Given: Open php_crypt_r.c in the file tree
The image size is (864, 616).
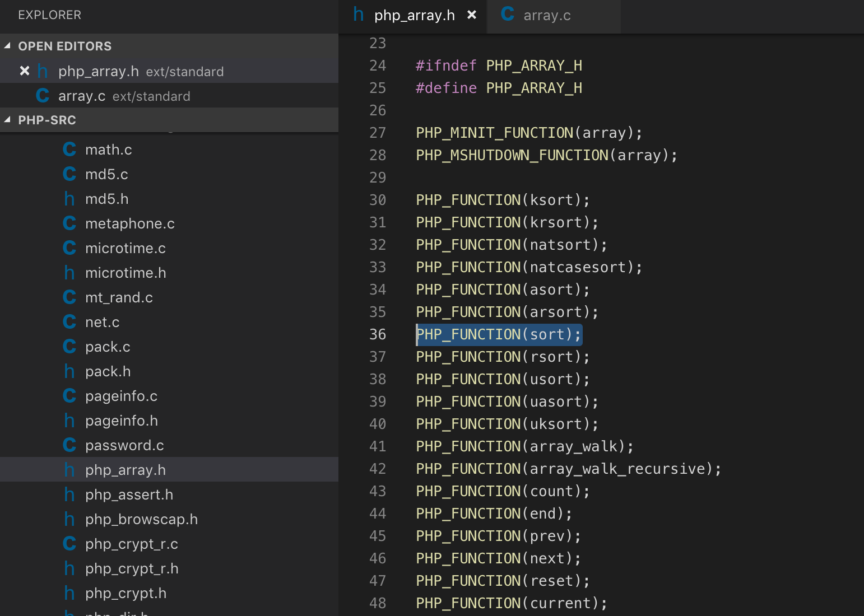Looking at the screenshot, I should point(131,544).
